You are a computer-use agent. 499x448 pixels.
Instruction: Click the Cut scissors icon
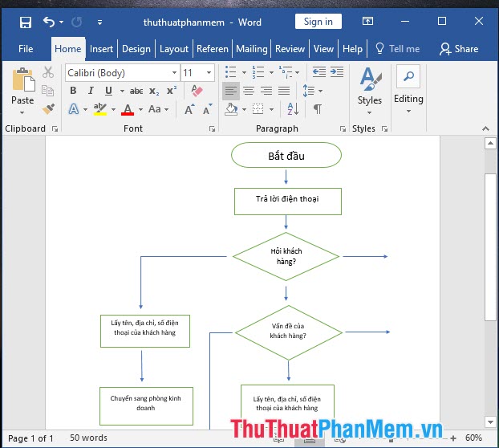(x=48, y=72)
